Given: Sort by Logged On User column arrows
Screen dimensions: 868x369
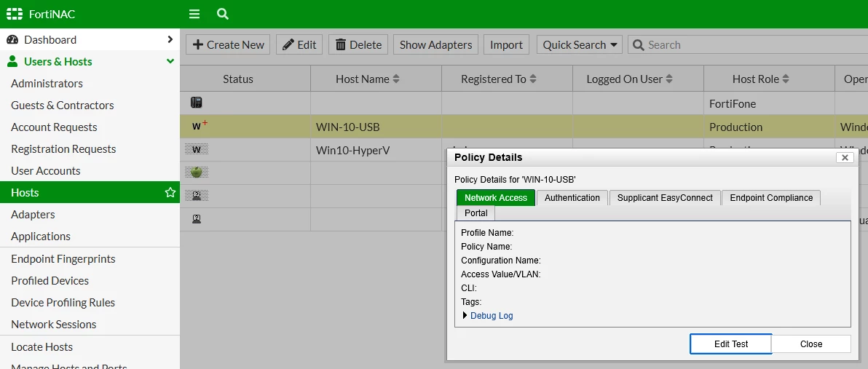Looking at the screenshot, I should [x=668, y=79].
